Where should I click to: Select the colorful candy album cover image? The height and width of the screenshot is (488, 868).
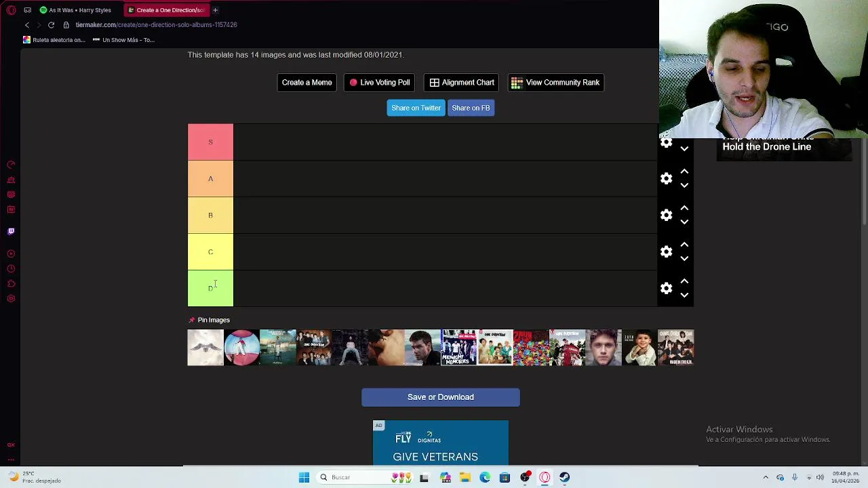pos(531,348)
